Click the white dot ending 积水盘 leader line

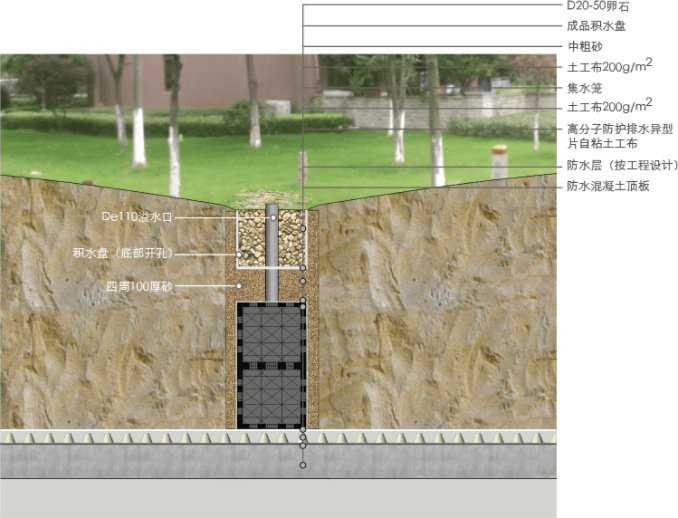click(238, 254)
